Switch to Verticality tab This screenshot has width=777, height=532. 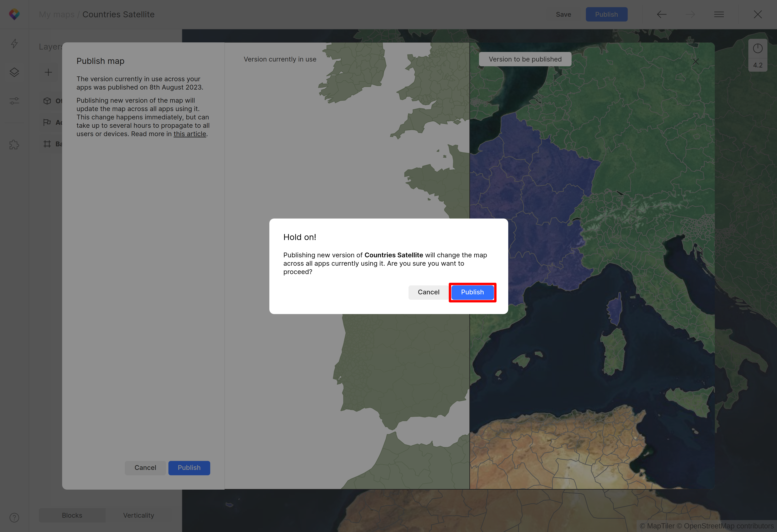point(138,515)
